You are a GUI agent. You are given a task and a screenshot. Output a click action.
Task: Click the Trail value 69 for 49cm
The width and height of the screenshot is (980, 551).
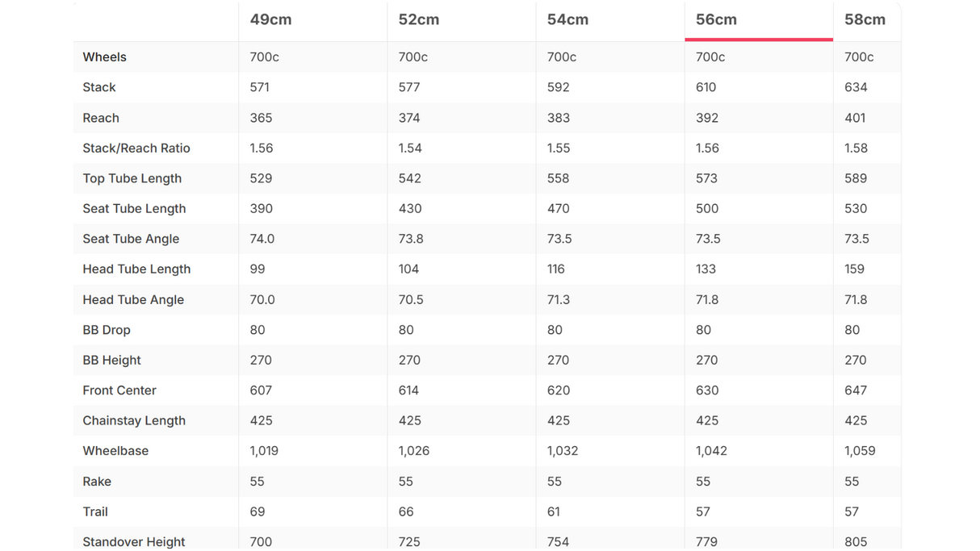pos(258,511)
